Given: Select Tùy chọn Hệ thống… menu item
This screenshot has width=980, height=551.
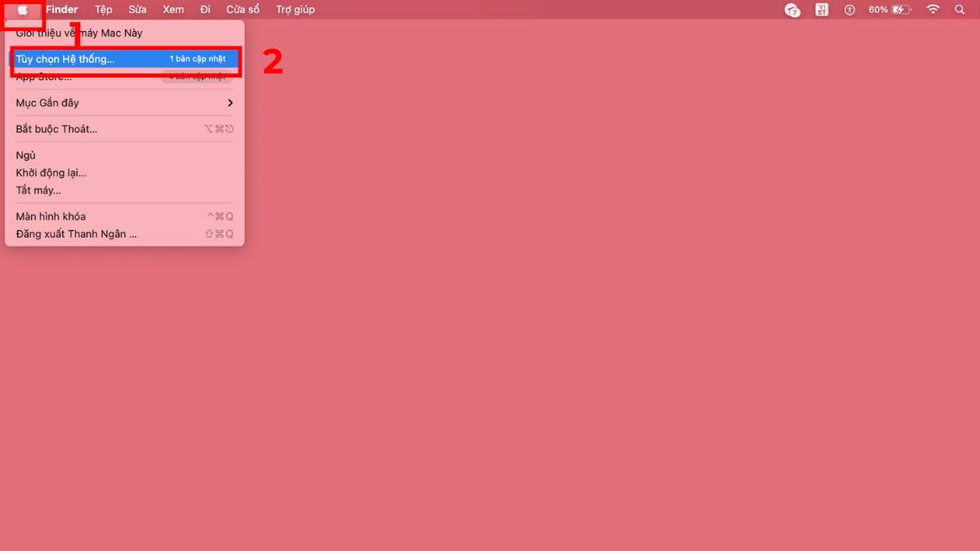Looking at the screenshot, I should coord(124,60).
